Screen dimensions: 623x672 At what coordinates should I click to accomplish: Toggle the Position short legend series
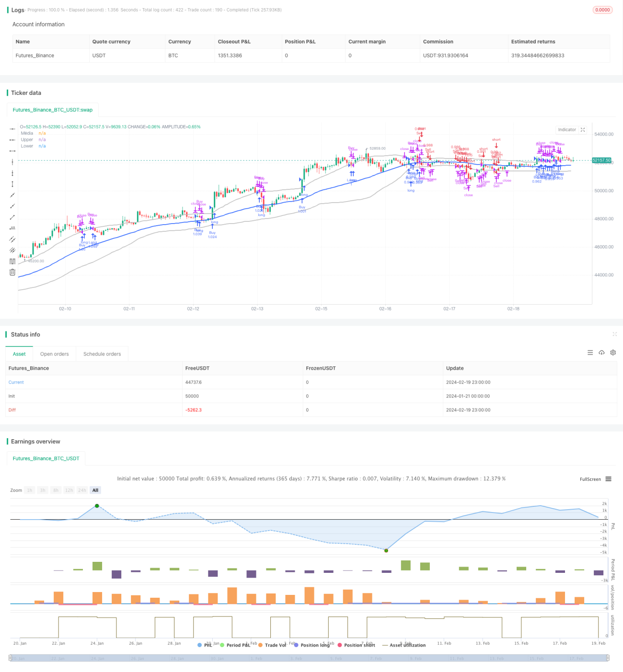coord(356,645)
